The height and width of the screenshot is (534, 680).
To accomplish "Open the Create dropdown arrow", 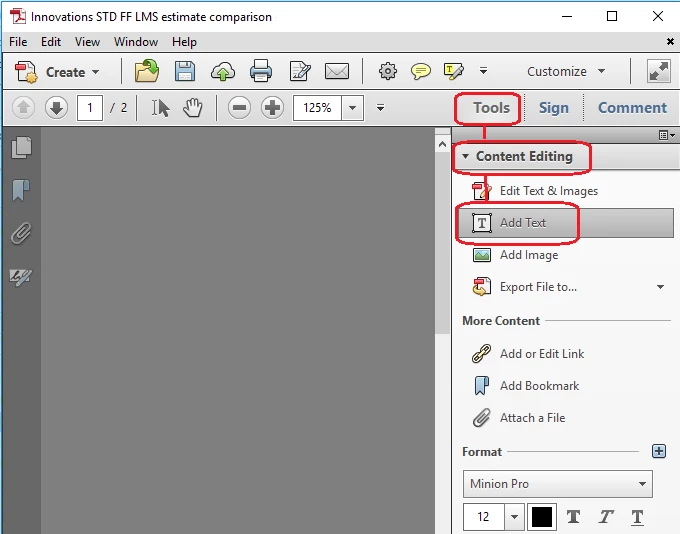I will click(x=95, y=72).
